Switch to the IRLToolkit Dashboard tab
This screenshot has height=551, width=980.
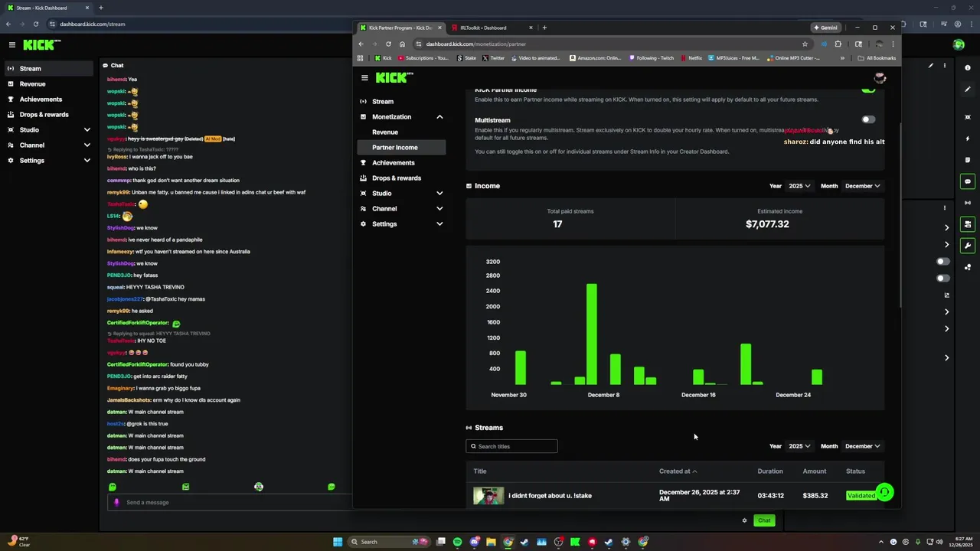(x=489, y=28)
